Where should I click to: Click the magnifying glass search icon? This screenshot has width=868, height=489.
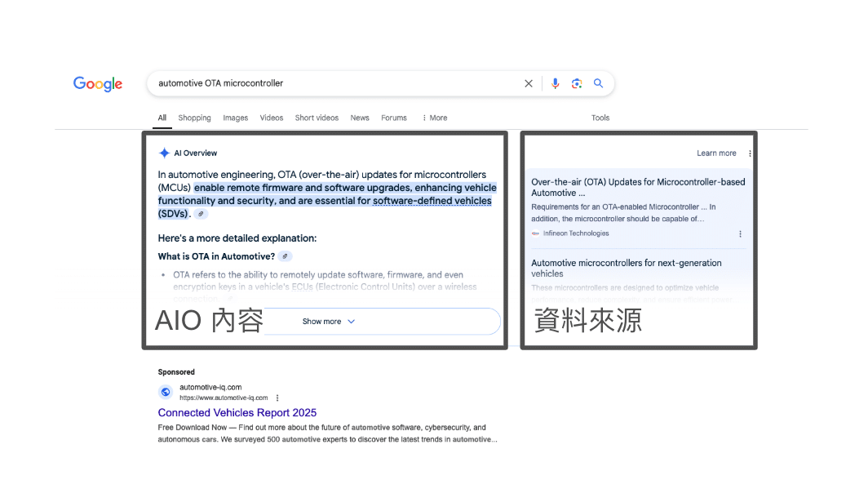pyautogui.click(x=598, y=83)
